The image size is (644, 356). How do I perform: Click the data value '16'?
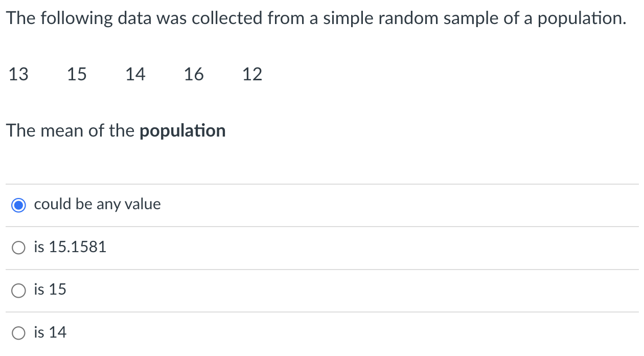point(194,74)
